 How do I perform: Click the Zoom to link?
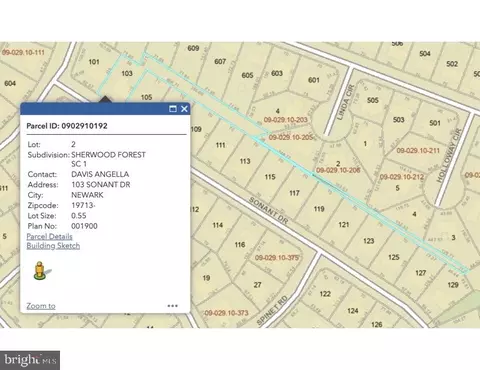tap(41, 306)
